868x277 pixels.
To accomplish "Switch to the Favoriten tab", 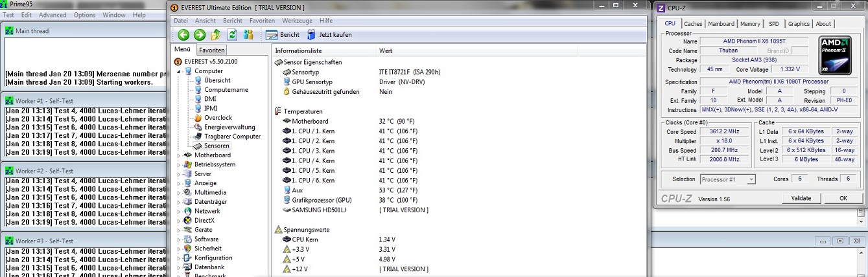I will coord(212,50).
